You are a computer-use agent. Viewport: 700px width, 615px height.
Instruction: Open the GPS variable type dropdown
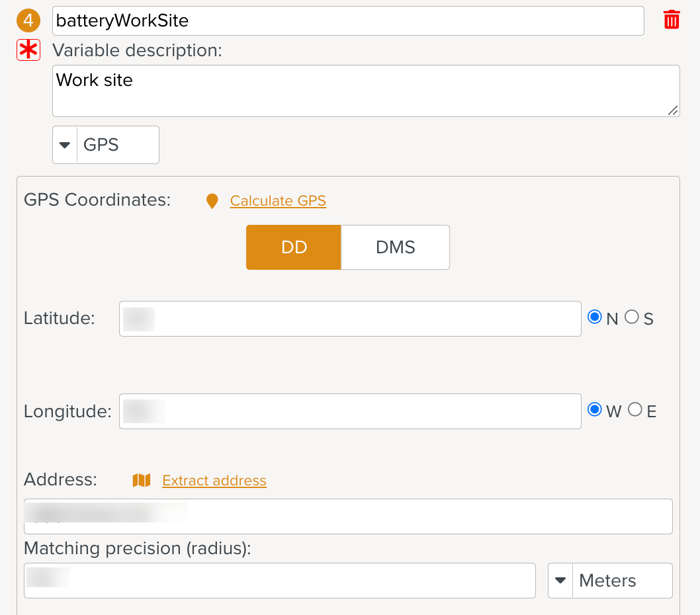point(105,145)
